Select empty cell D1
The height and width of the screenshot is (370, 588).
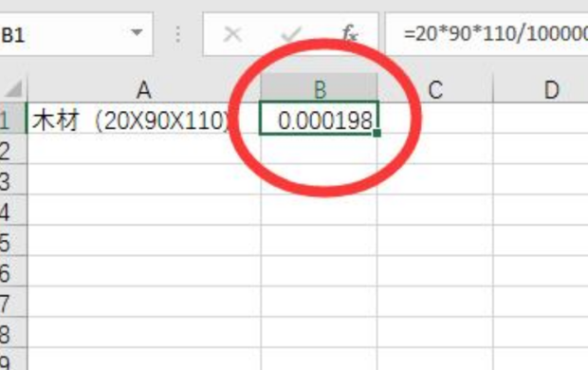point(541,118)
